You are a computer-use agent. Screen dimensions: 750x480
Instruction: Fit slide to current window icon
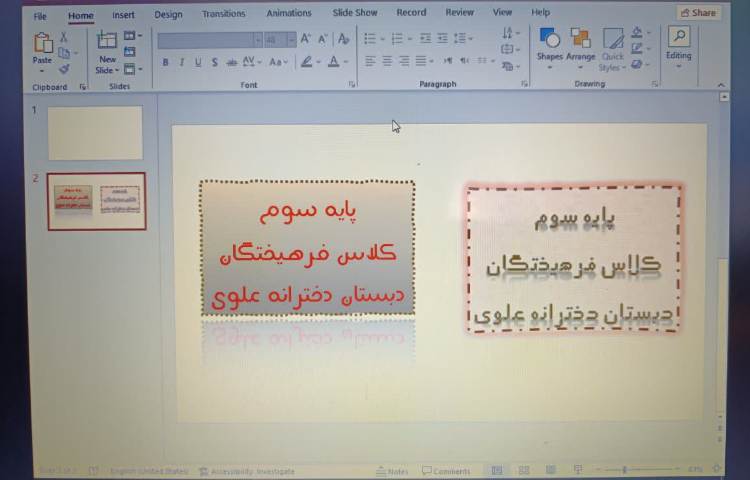point(717,469)
